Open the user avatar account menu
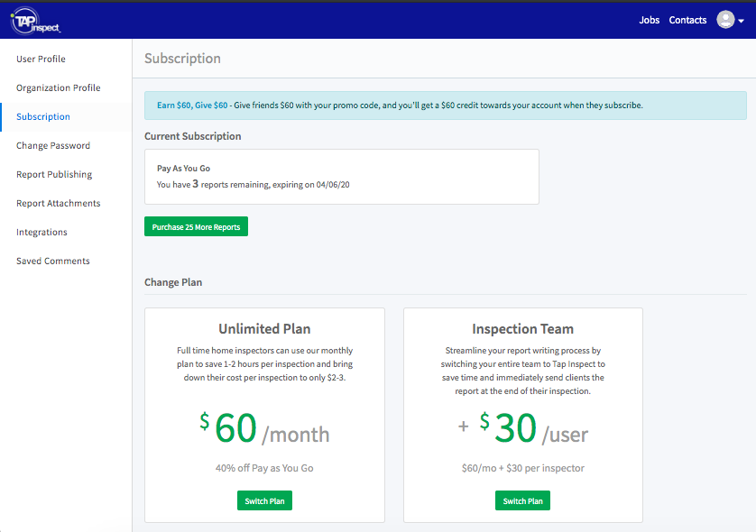The image size is (756, 532). coord(725,20)
